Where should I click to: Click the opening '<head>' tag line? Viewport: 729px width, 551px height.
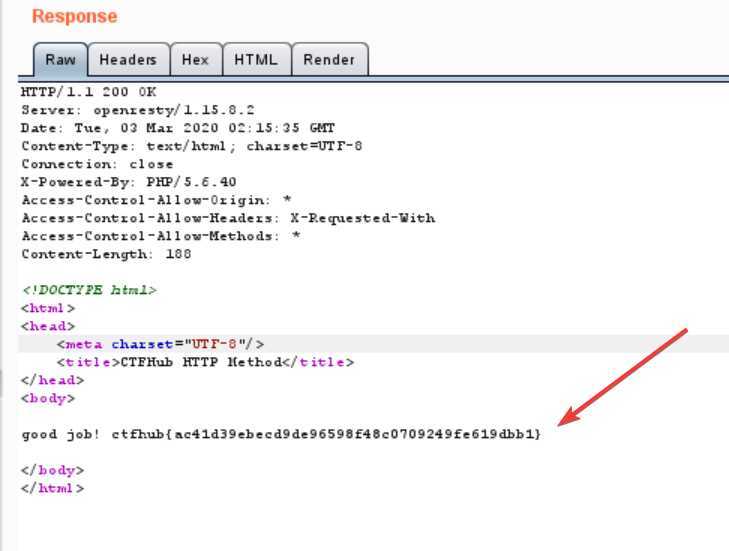(48, 326)
